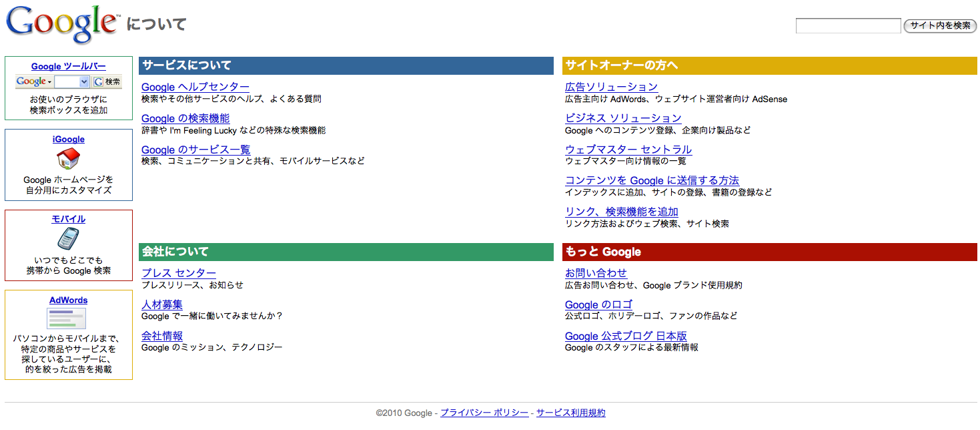Open the Google ツールバー link
The image size is (980, 430).
pyautogui.click(x=69, y=66)
